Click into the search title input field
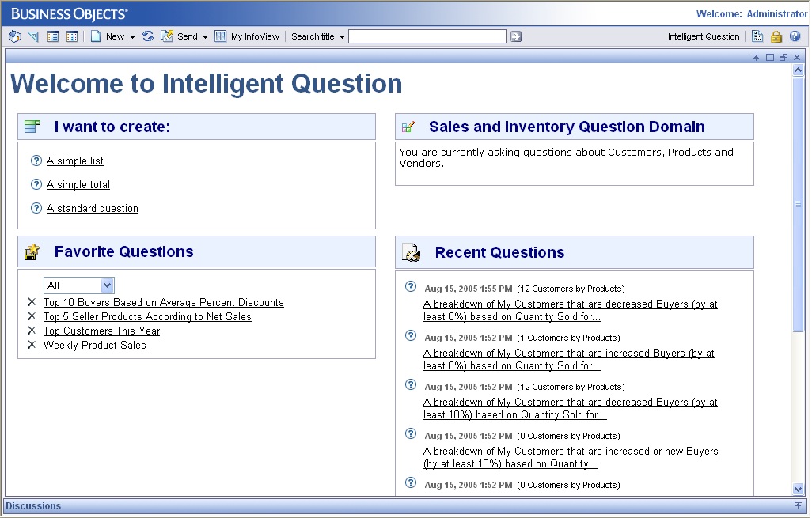812x518 pixels. (427, 36)
